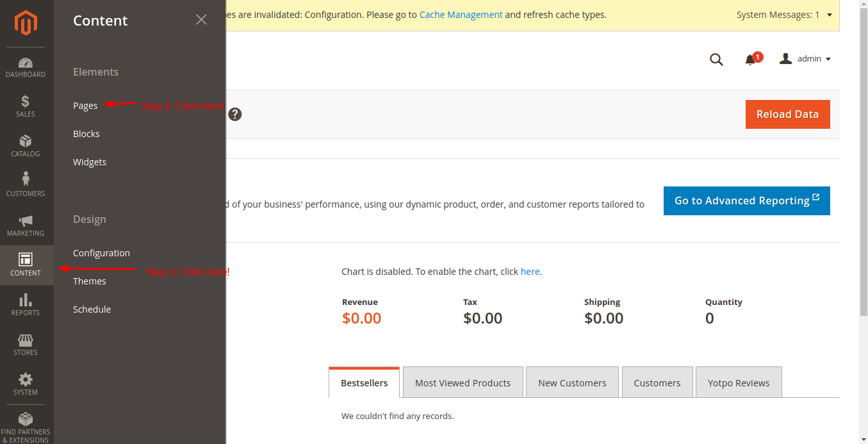Screen dimensions: 868x444
Task: Click the help question mark icon
Action: point(235,115)
